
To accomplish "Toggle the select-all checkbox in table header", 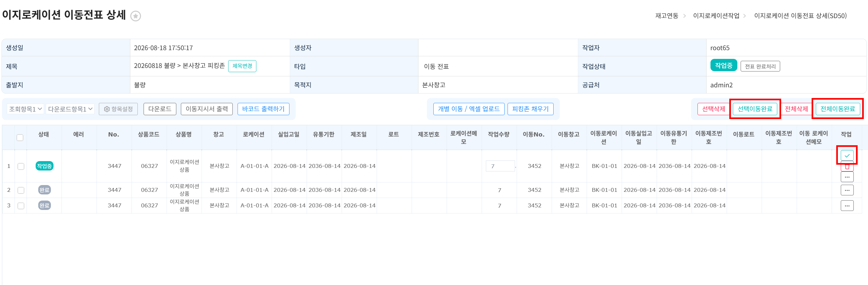I will 20,137.
